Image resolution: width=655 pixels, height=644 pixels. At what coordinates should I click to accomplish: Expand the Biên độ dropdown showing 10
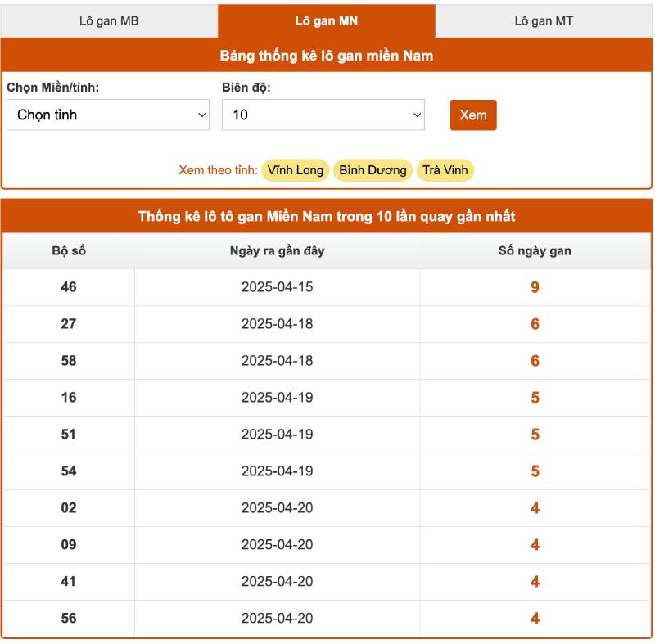pyautogui.click(x=323, y=115)
